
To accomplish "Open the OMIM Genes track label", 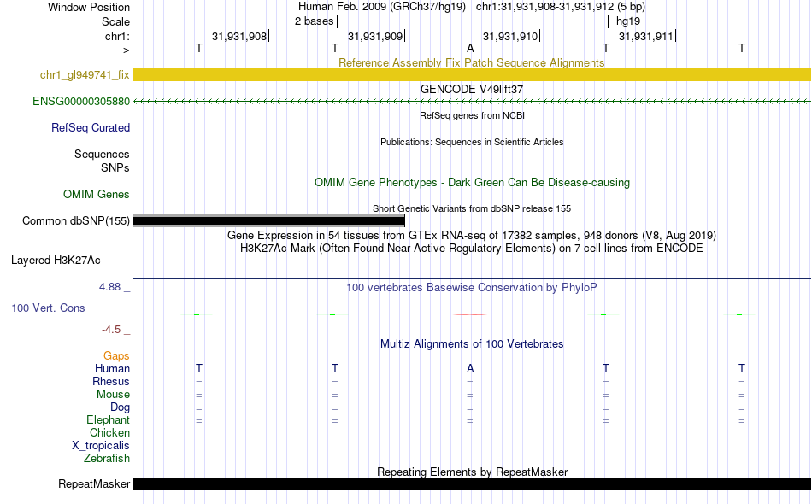I will tap(96, 194).
